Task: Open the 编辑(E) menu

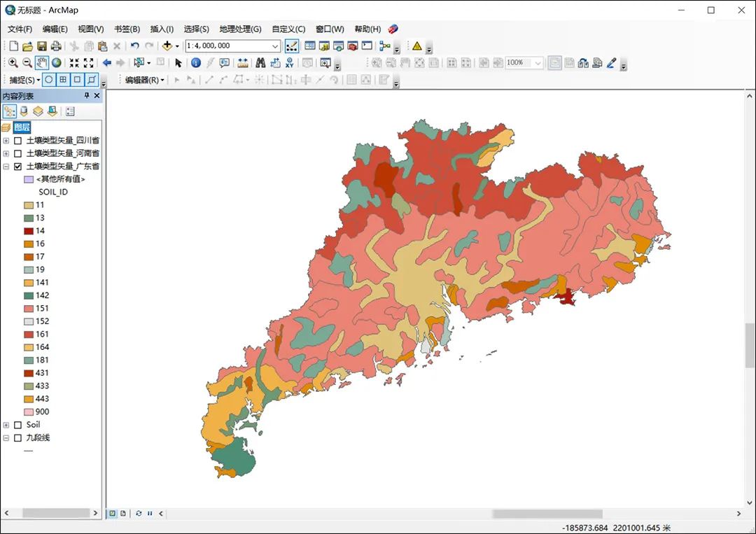Action: coord(55,29)
